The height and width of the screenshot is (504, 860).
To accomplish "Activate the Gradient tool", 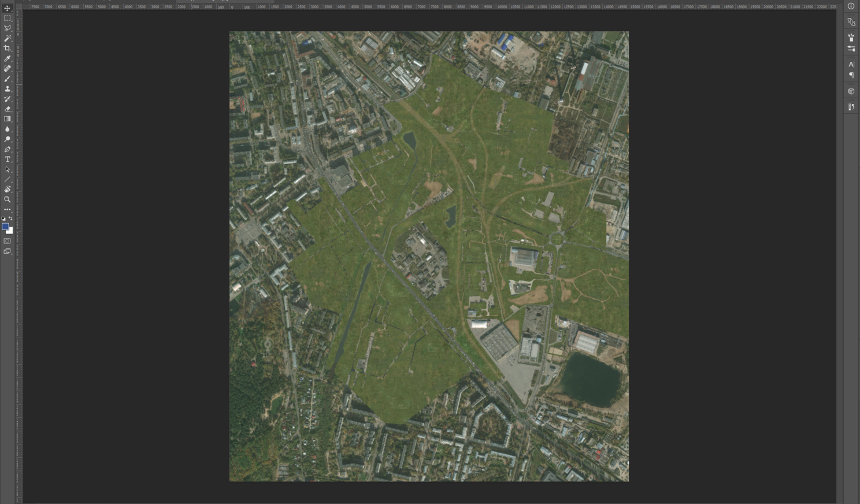I will [x=8, y=119].
